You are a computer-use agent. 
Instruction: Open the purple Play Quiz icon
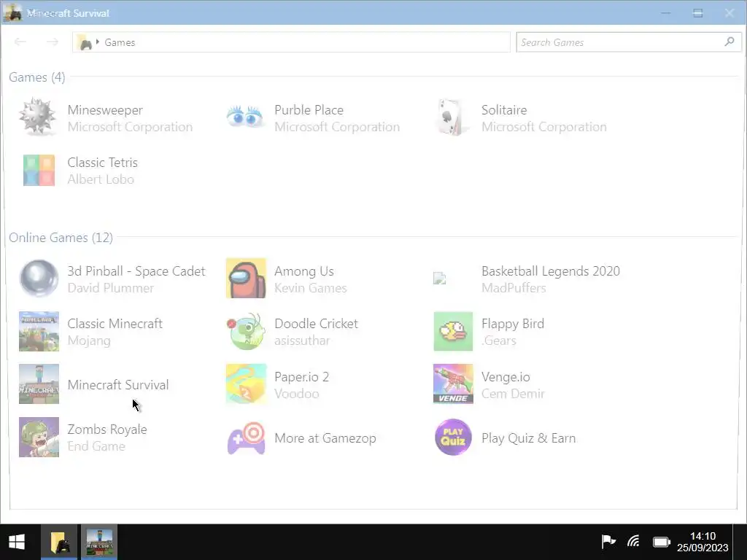(x=453, y=437)
